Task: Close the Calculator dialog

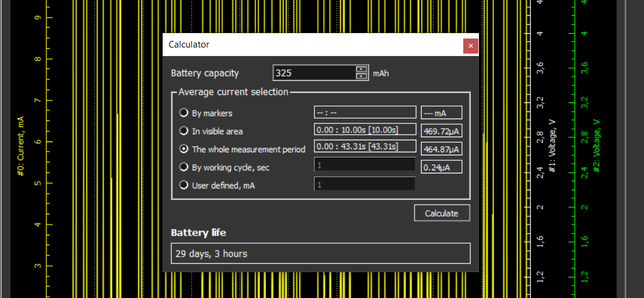Action: [x=470, y=46]
